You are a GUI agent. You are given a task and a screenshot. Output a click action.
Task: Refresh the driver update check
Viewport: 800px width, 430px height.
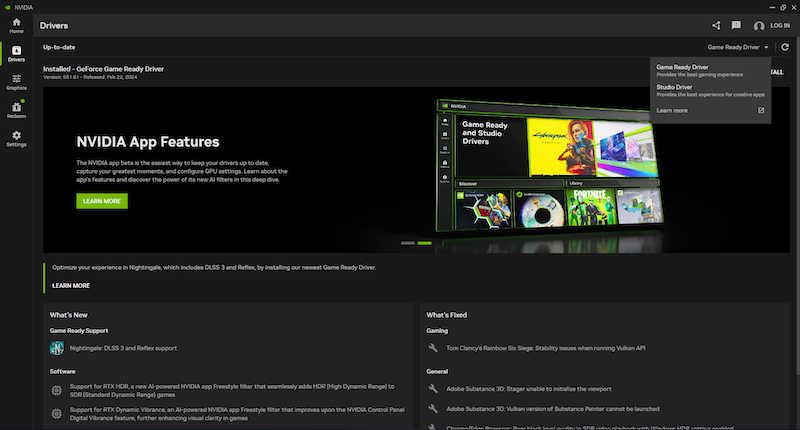(785, 47)
